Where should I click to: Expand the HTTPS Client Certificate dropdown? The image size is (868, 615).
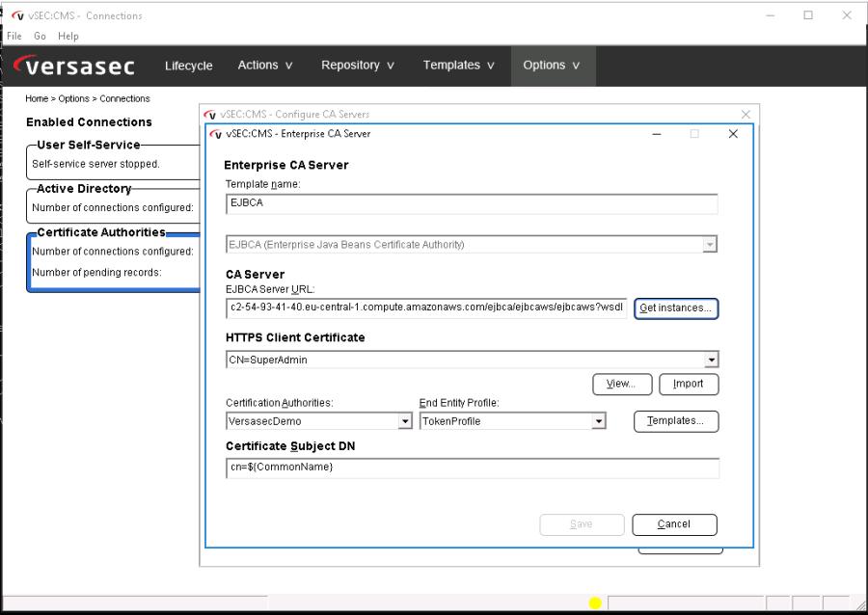pyautogui.click(x=711, y=361)
